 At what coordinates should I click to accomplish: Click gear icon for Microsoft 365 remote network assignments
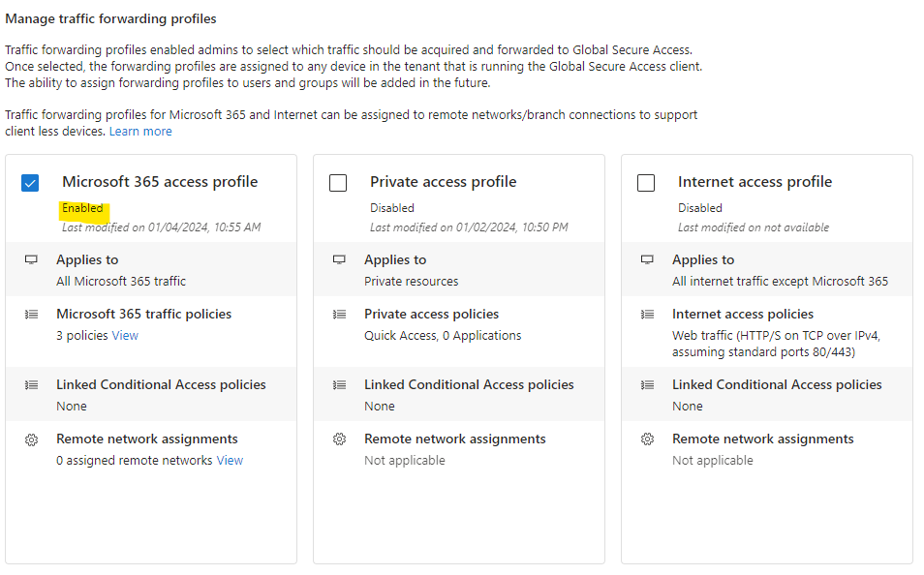31,439
